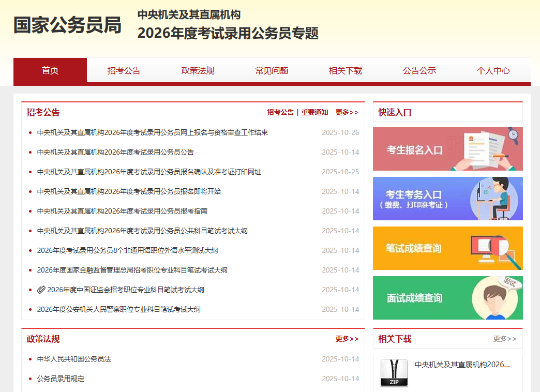Open 面试成绩查询 interview score inquiry
This screenshot has width=540, height=392.
pyautogui.click(x=447, y=297)
